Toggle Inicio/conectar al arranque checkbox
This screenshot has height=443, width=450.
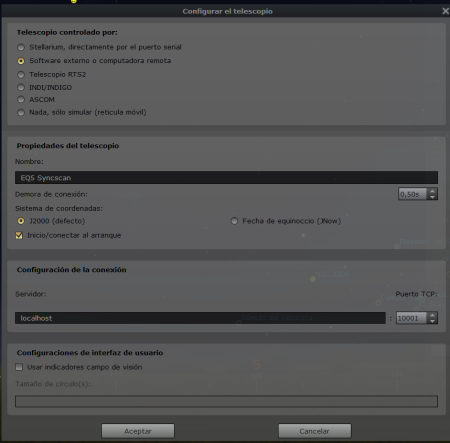pyautogui.click(x=19, y=235)
